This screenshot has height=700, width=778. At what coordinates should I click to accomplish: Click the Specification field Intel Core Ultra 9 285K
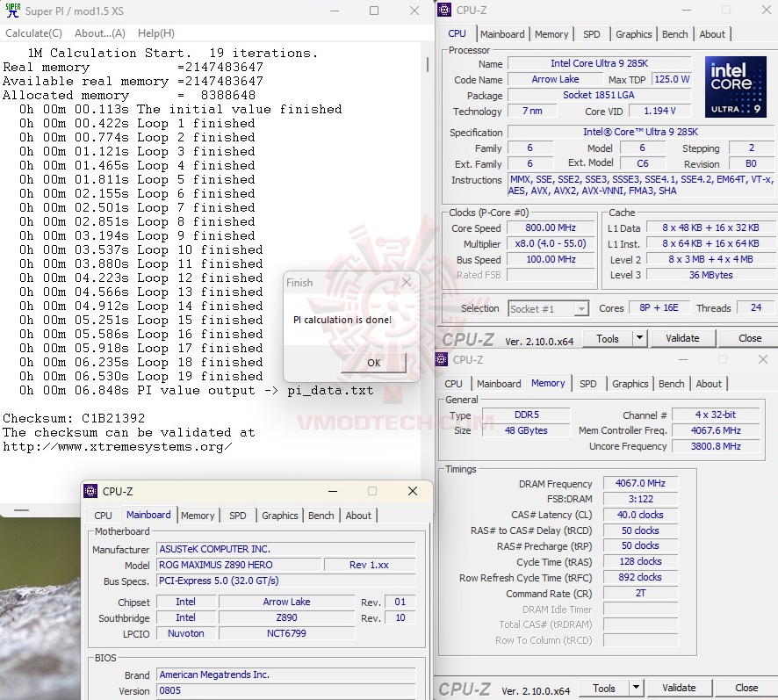point(640,132)
